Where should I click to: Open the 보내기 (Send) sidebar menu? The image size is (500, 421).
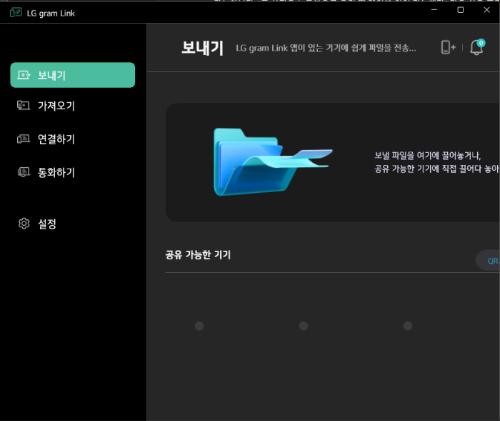pos(73,75)
